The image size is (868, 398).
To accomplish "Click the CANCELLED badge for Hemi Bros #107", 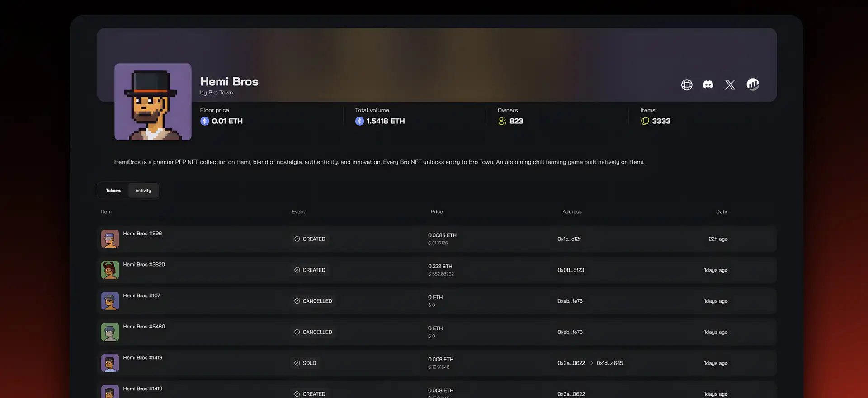I will (313, 301).
